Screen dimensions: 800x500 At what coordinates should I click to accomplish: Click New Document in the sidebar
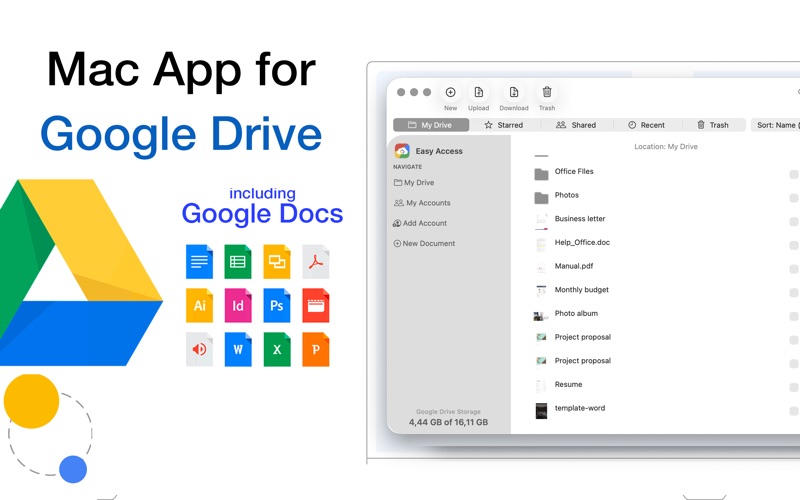tap(424, 244)
